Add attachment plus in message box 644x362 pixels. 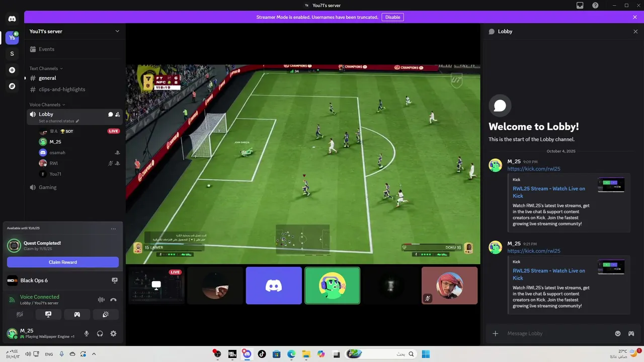coord(495,333)
